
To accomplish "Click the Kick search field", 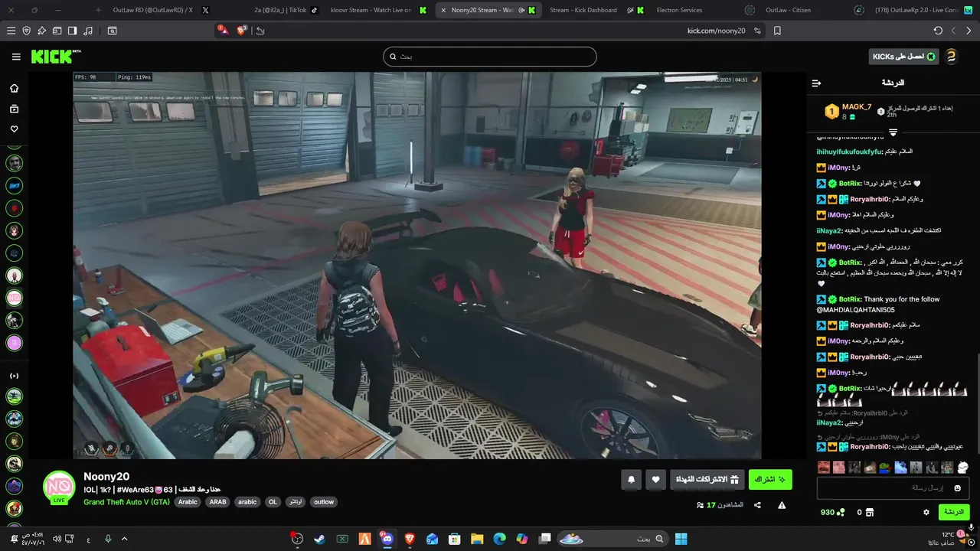I will pyautogui.click(x=490, y=57).
